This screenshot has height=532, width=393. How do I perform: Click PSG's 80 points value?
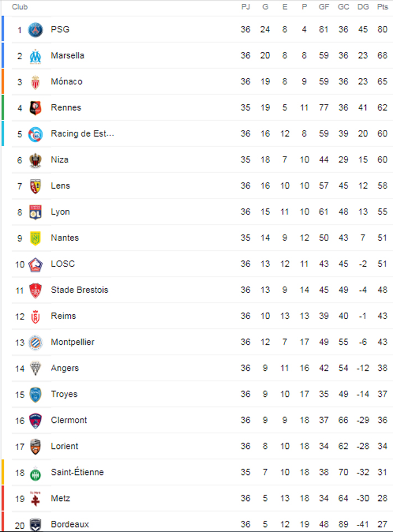coord(382,29)
